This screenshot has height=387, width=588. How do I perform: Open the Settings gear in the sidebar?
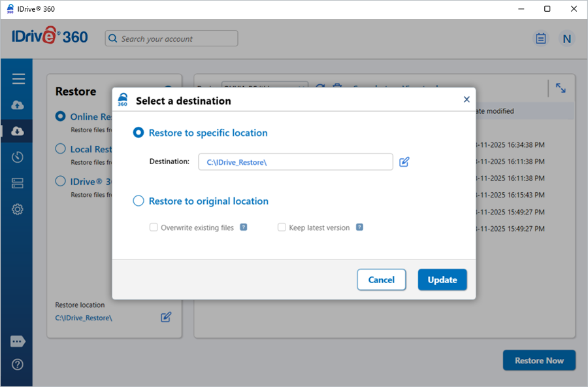click(18, 209)
